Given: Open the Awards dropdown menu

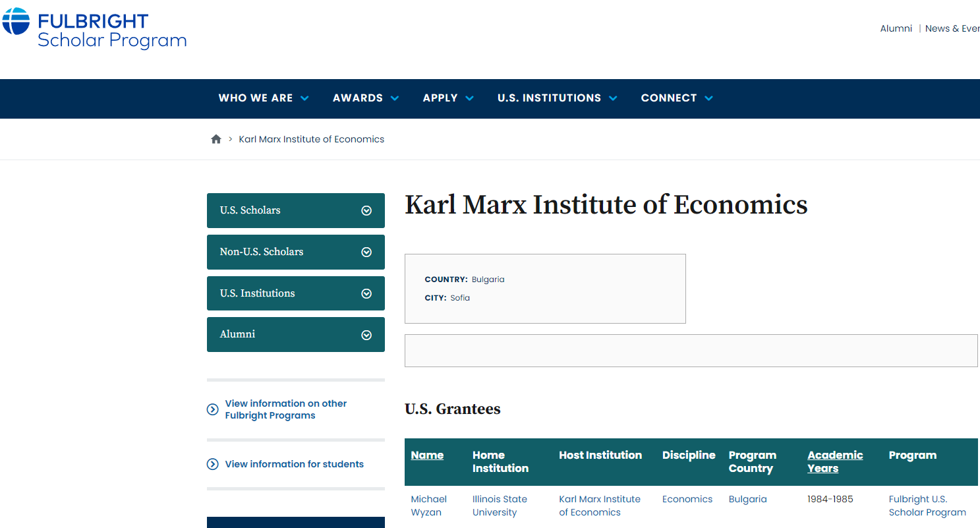Looking at the screenshot, I should point(365,98).
